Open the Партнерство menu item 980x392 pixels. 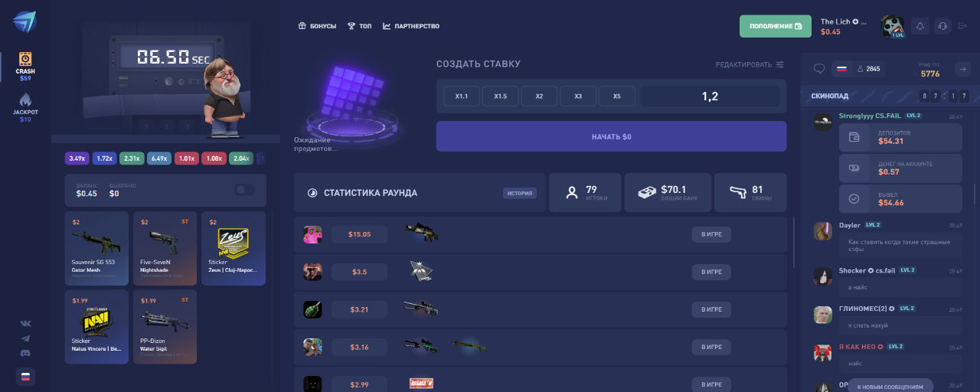tap(411, 26)
